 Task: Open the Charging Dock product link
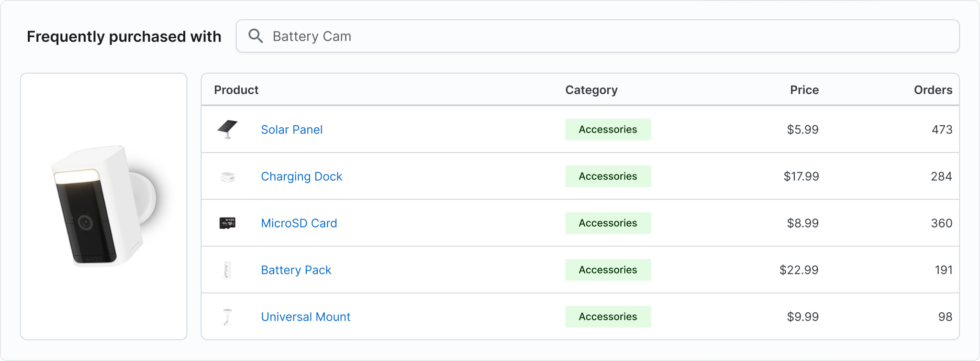[301, 176]
